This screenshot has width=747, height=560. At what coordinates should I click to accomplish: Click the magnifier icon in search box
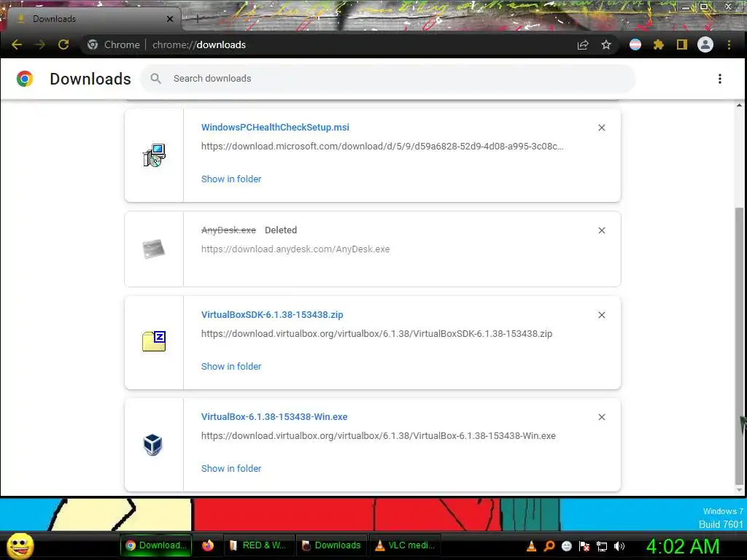156,79
